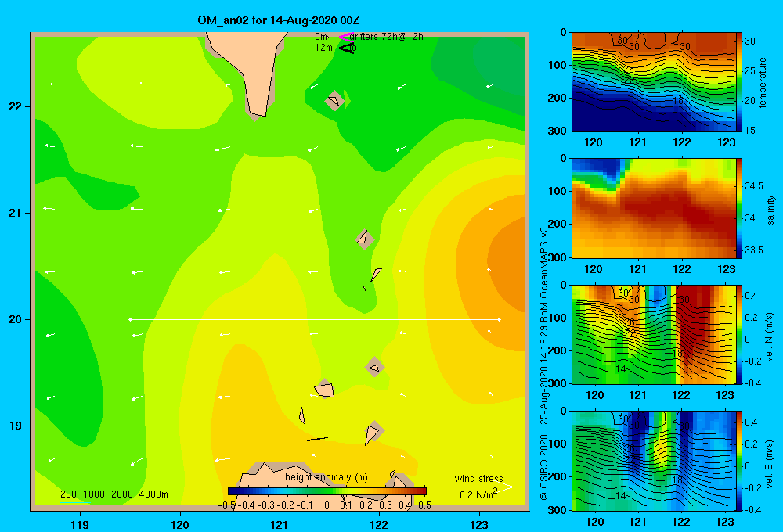Click the 33.5 tick on salinity scale

(x=753, y=250)
